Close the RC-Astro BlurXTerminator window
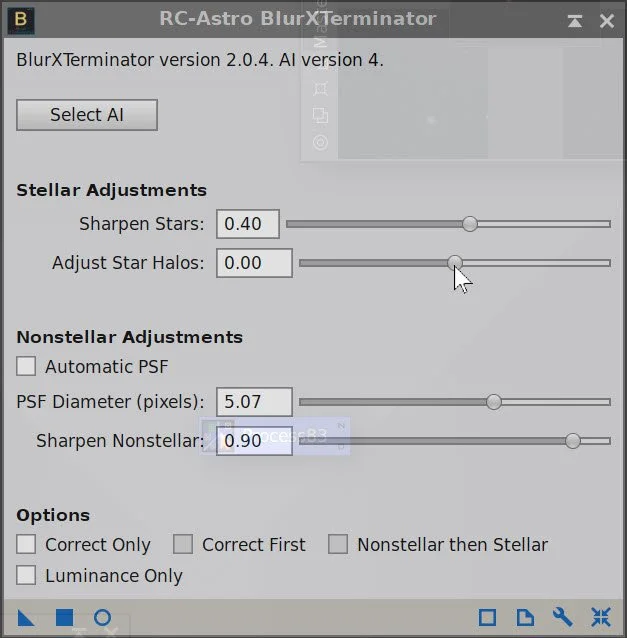 click(x=606, y=21)
